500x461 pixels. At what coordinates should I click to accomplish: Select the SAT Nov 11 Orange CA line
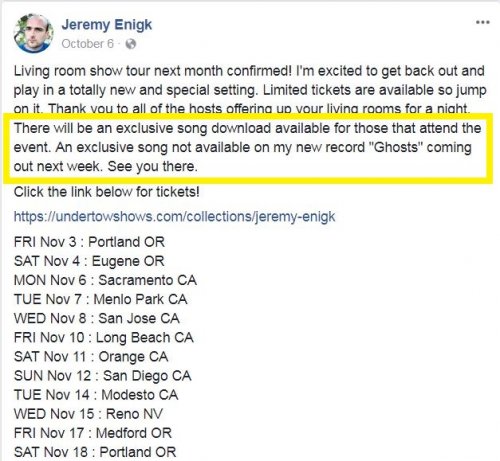point(91,357)
